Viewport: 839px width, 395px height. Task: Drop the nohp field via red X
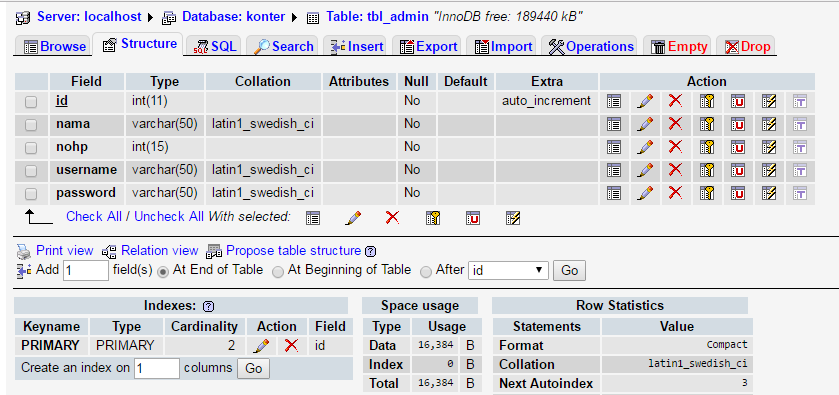676,147
